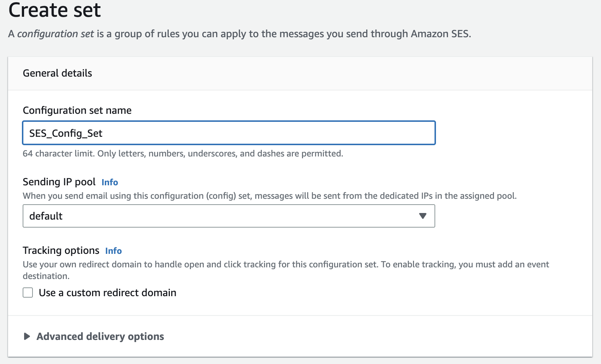601x364 pixels.
Task: Click the Sending IP pool heading
Action: tap(59, 181)
